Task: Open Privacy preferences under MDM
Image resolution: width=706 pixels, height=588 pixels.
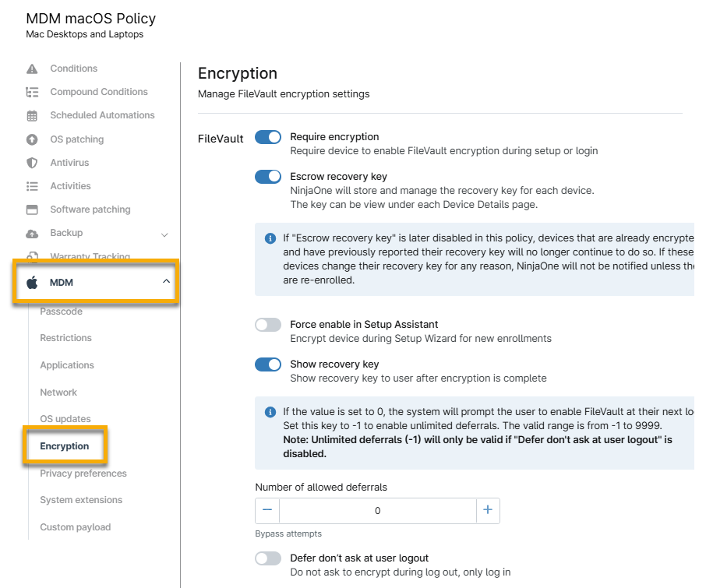Action: [83, 474]
